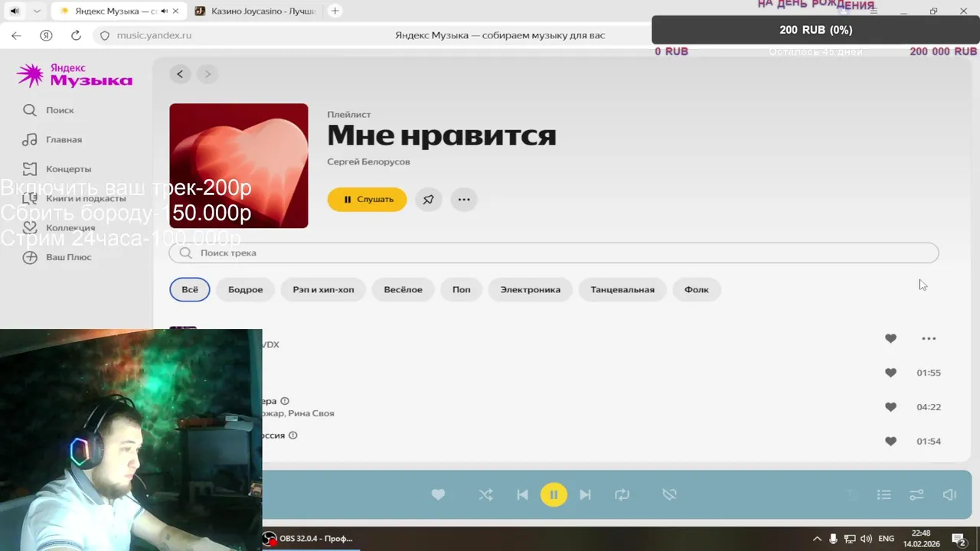Screen dimensions: 980x551
Task: Pause playback with yellow player button
Action: 554,495
